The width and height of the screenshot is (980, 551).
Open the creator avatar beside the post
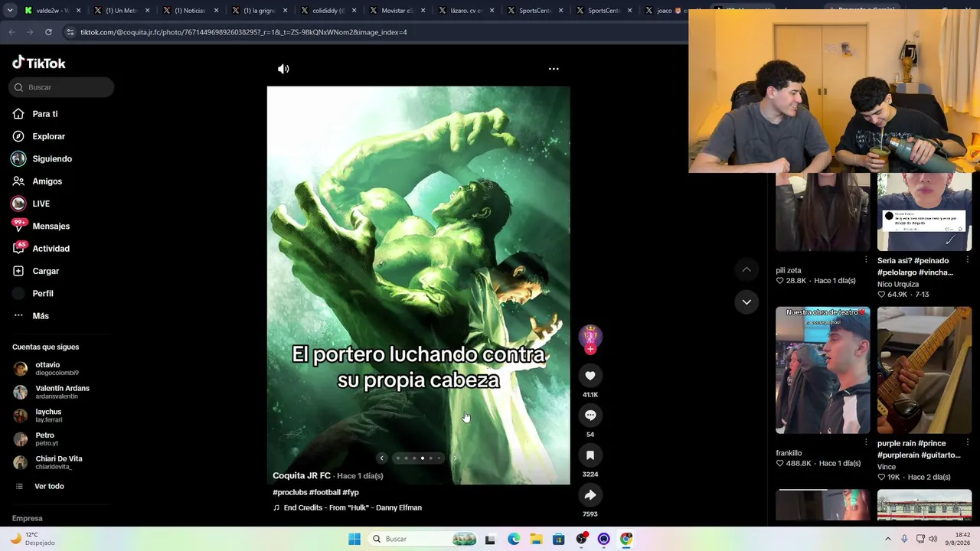590,336
